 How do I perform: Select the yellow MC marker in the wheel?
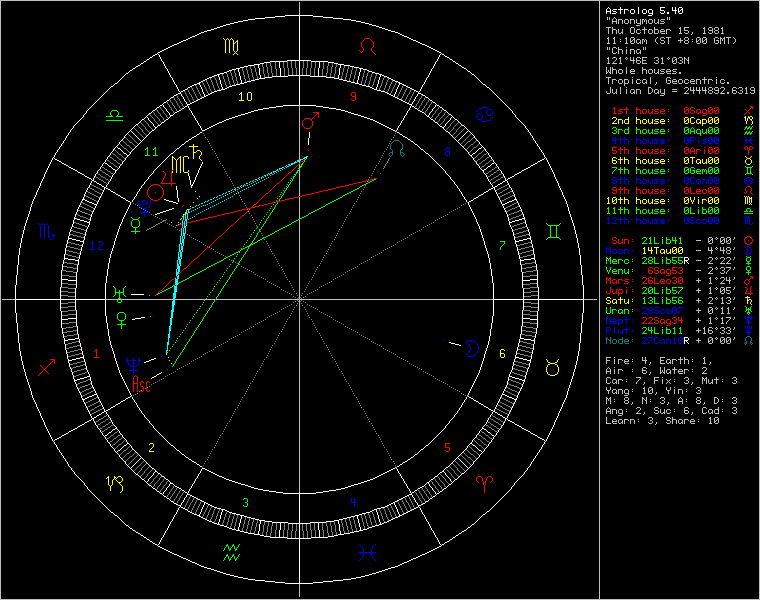180,164
